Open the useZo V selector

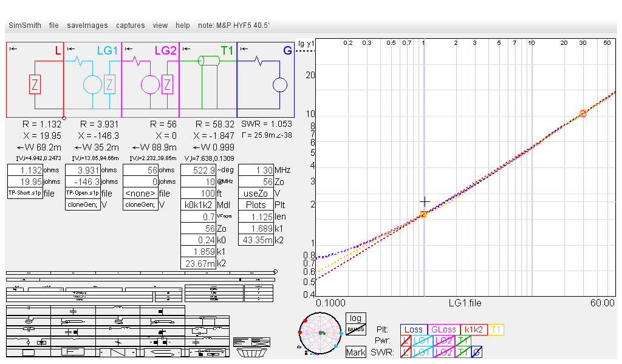click(256, 194)
